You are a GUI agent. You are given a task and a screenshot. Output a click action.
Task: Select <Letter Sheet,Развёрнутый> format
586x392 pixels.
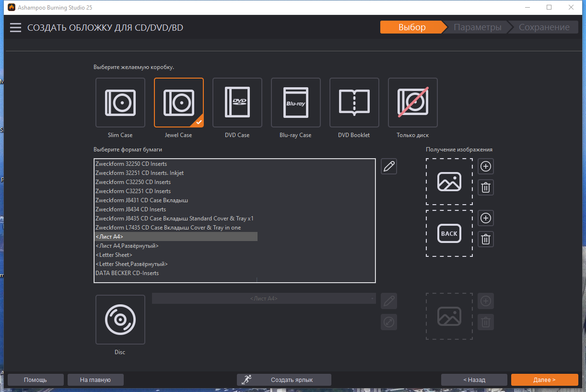click(176, 264)
